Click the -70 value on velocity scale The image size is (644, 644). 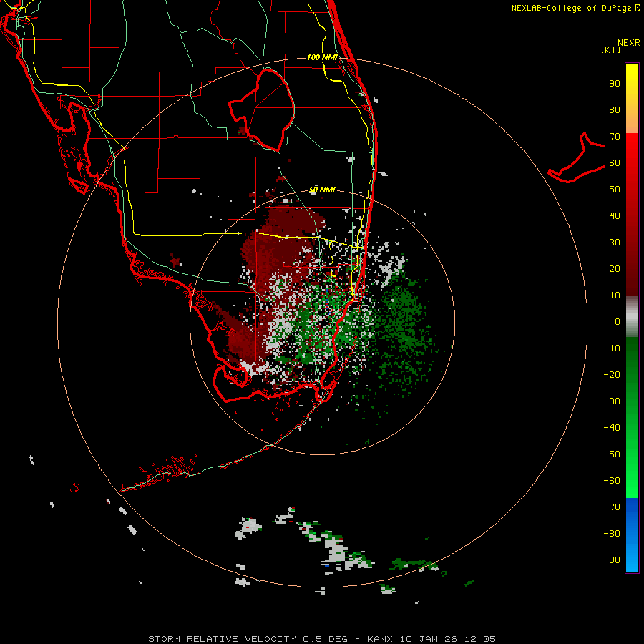612,507
